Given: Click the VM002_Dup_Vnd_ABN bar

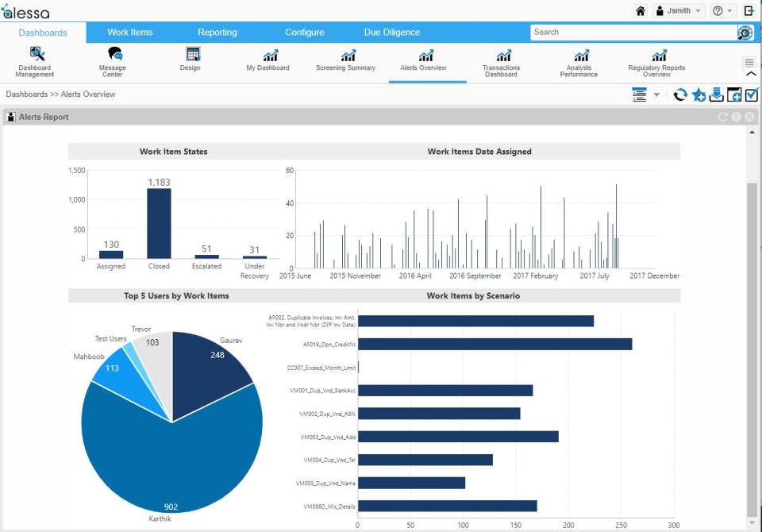Looking at the screenshot, I should point(439,414).
